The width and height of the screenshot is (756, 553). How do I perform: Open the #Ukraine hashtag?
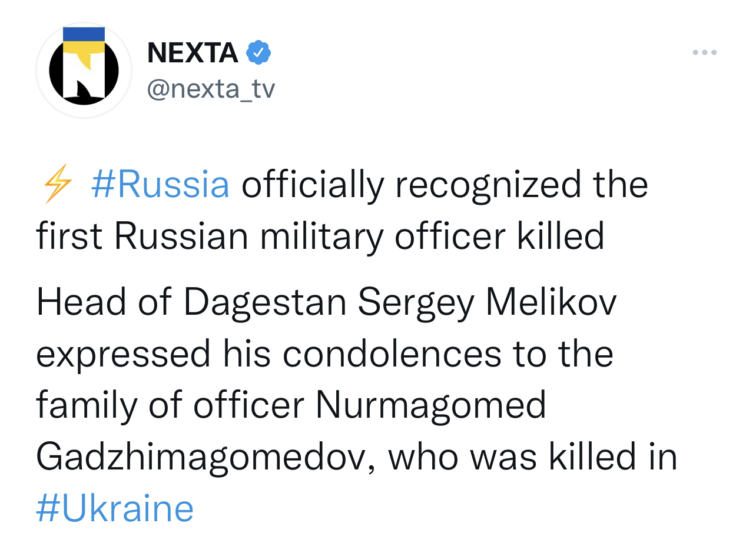(115, 508)
